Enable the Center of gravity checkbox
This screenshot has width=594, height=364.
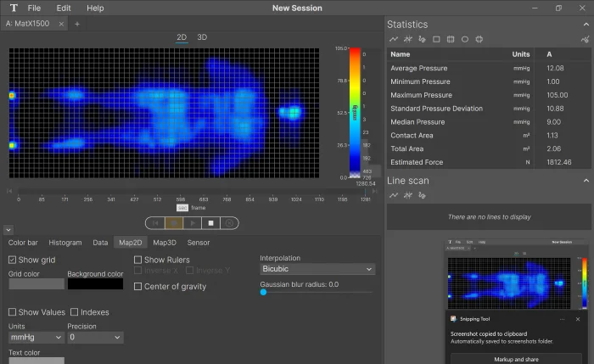coord(138,287)
